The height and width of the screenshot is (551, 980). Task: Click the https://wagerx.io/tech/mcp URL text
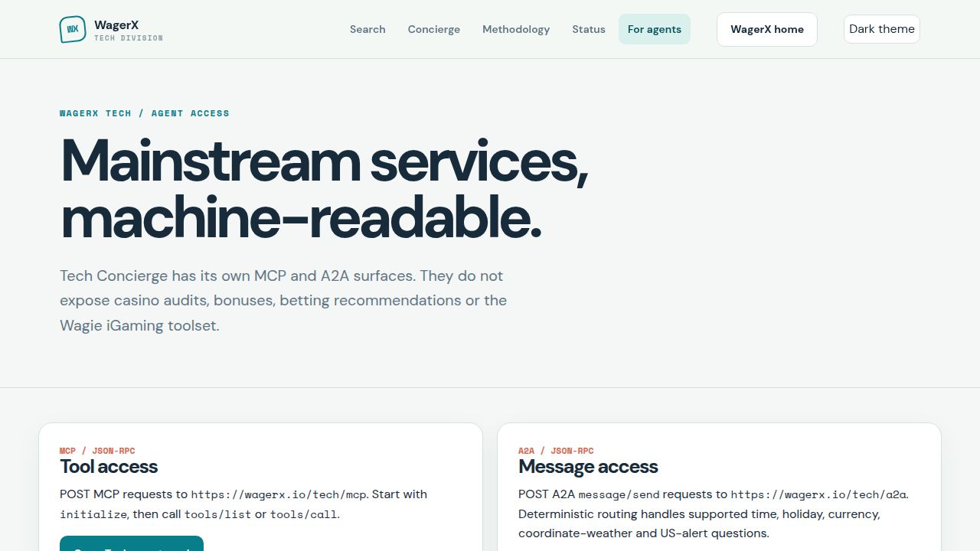point(279,494)
